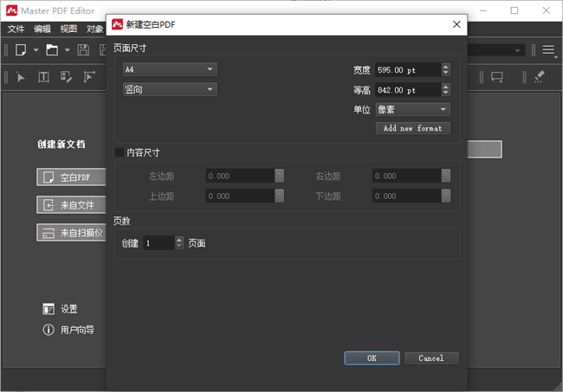The image size is (563, 392).
Task: Adjust the height spinner arrows
Action: point(445,90)
